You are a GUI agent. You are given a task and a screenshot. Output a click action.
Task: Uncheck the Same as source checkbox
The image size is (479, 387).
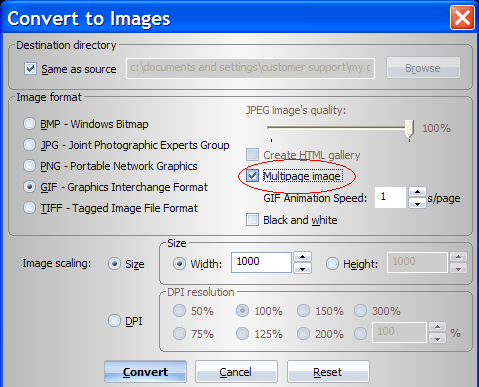tap(30, 69)
